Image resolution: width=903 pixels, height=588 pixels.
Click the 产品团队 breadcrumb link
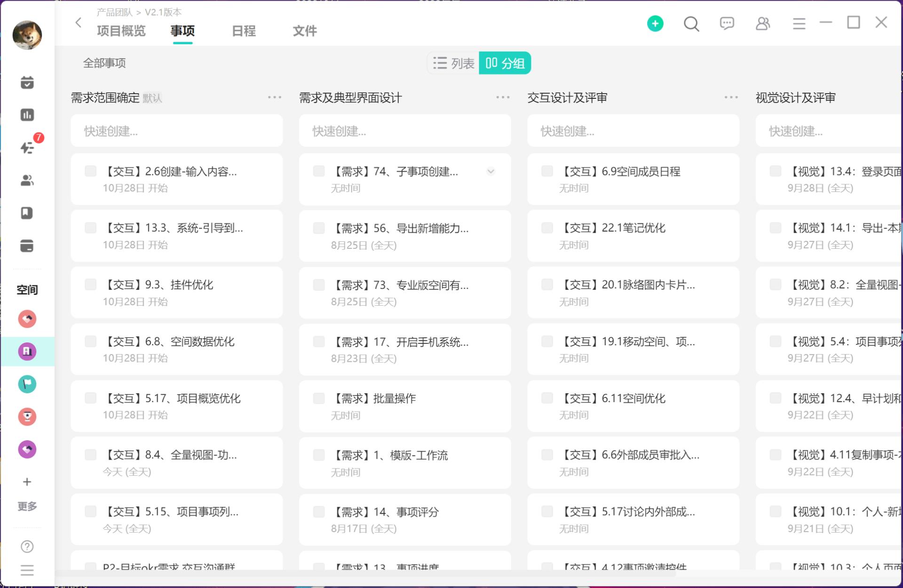click(114, 12)
